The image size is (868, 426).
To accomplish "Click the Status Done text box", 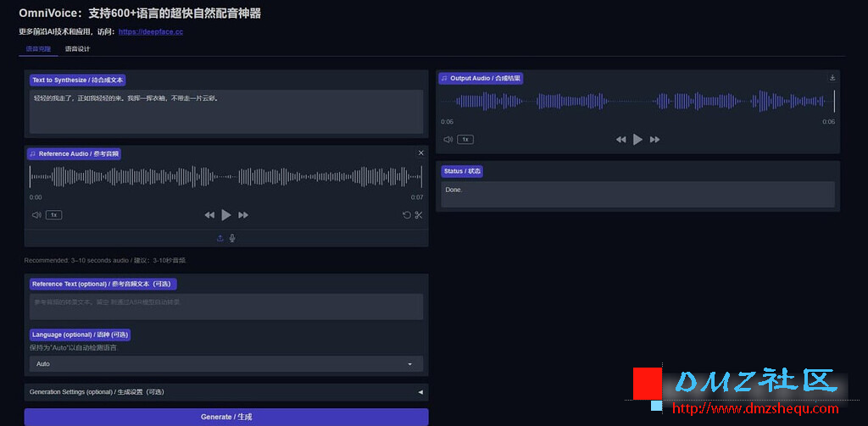I will pyautogui.click(x=637, y=194).
